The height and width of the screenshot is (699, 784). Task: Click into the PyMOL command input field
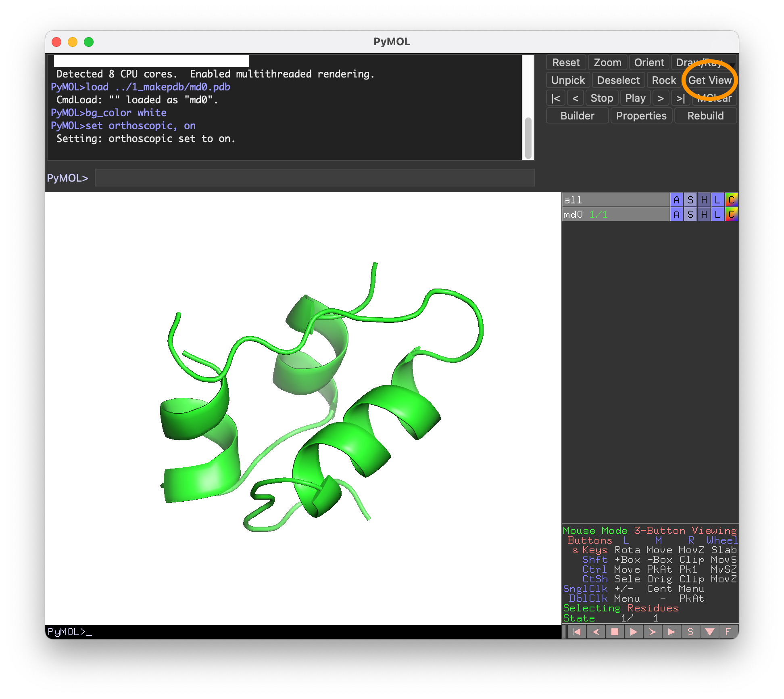[315, 178]
